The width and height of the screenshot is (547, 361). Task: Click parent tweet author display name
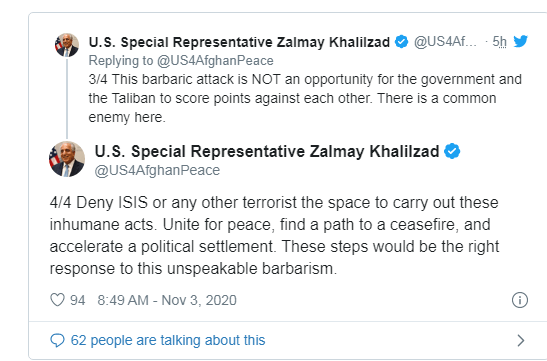pyautogui.click(x=239, y=42)
